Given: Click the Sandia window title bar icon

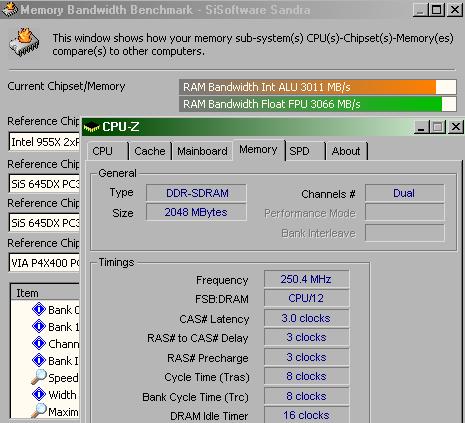Looking at the screenshot, I should click(x=10, y=9).
